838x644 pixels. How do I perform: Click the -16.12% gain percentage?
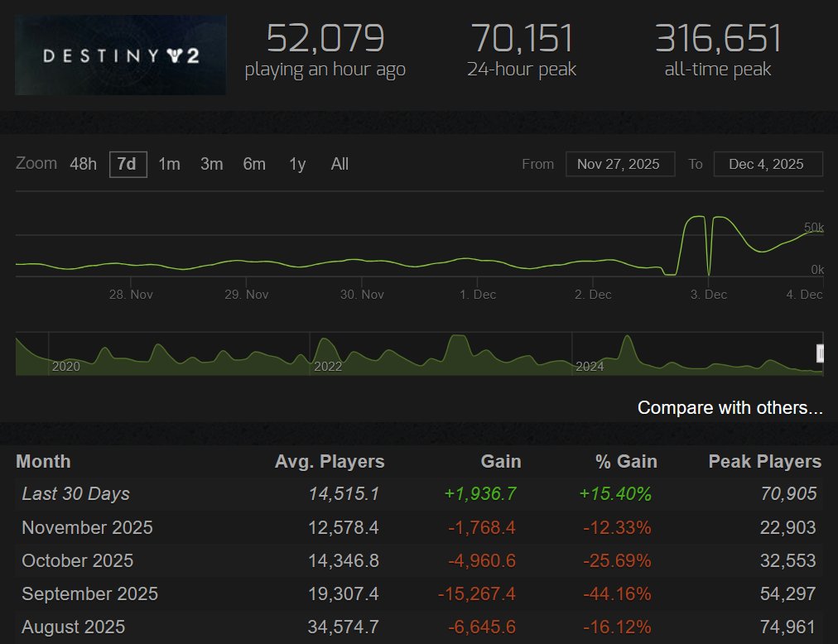click(x=617, y=627)
